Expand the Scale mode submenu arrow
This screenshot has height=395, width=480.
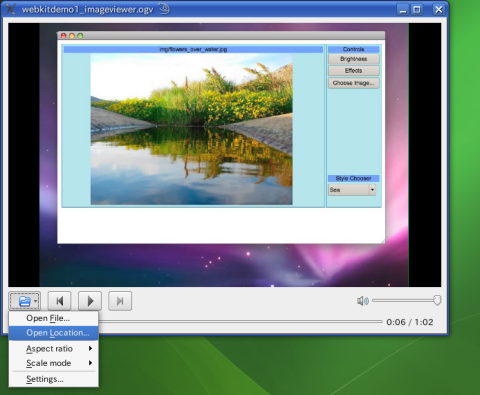(x=90, y=363)
